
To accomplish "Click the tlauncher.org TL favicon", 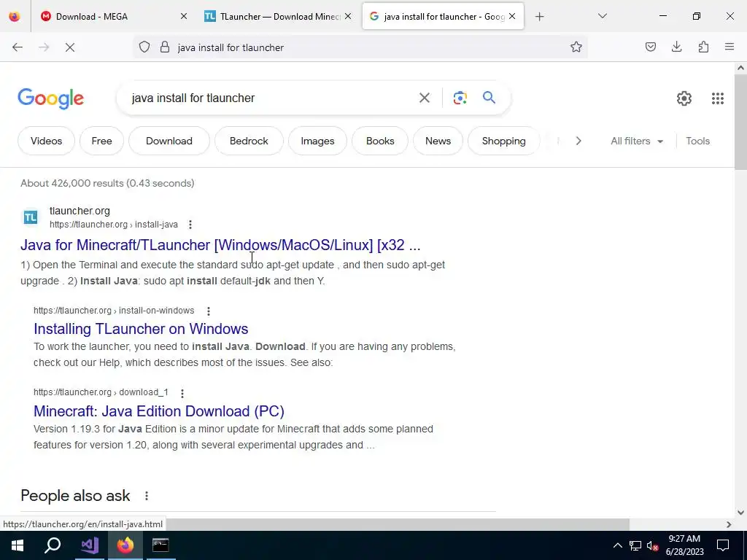I will click(x=31, y=217).
